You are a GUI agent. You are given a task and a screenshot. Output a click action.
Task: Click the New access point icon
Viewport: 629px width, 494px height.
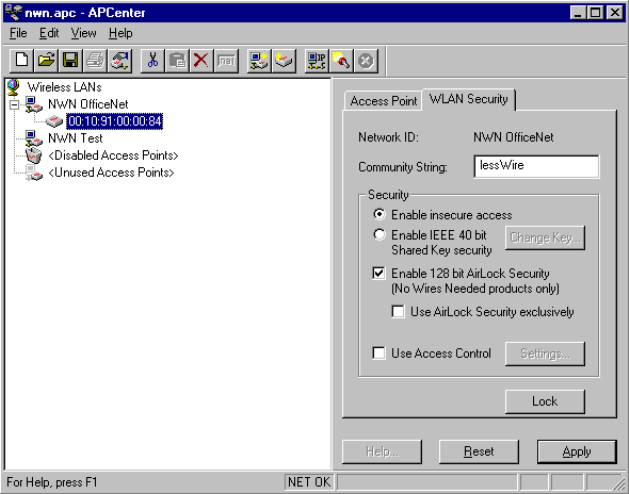point(284,61)
